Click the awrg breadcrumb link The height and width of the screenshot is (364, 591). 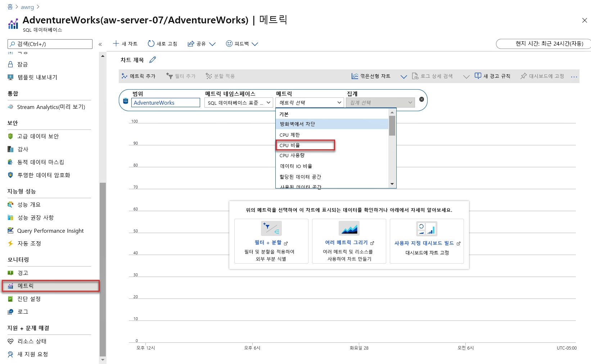27,7
